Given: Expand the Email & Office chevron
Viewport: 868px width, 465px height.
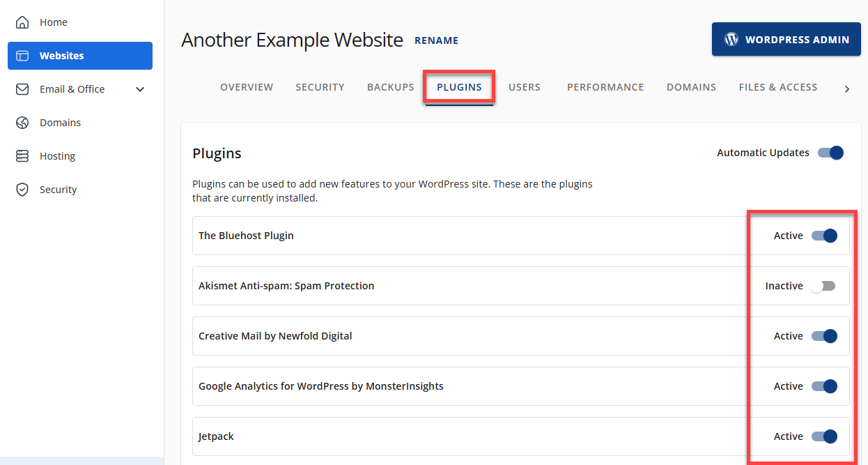Looking at the screenshot, I should tap(140, 89).
